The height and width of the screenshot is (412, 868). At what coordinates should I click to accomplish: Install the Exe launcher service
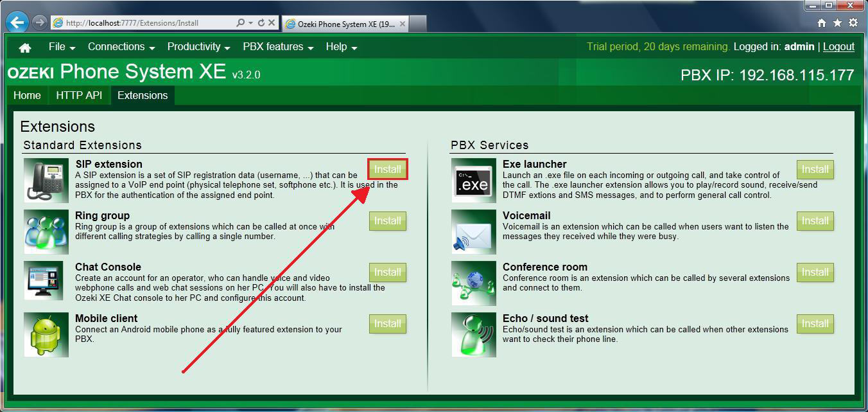coord(815,170)
